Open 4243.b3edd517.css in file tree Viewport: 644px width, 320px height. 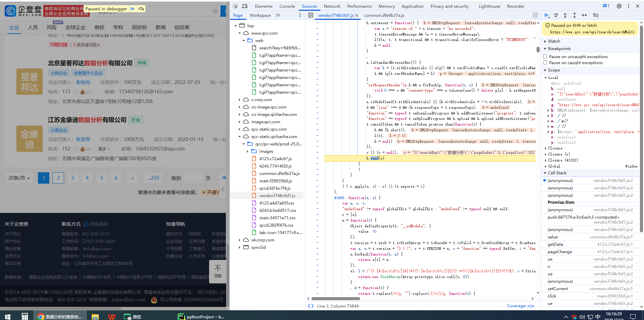pyautogui.click(x=278, y=211)
